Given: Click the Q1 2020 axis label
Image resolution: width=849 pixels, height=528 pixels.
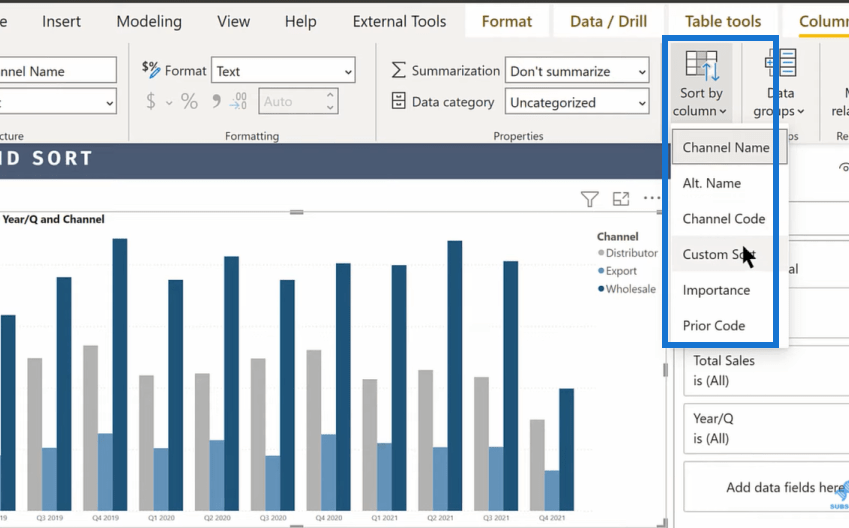Looking at the screenshot, I should coord(161,518).
